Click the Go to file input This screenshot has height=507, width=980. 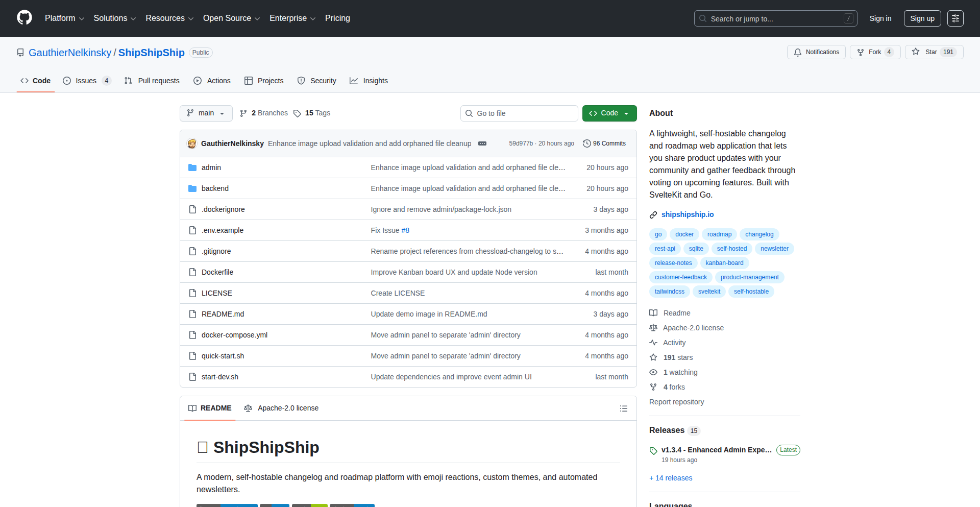[519, 113]
